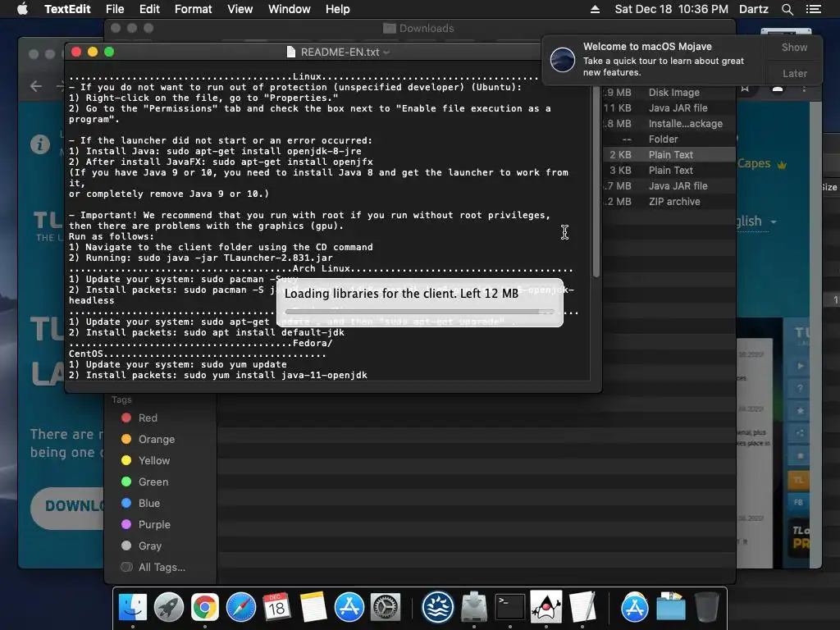Viewport: 840px width, 630px height.
Task: Click the DOWNLOAD button on webpage
Action: tap(67, 506)
